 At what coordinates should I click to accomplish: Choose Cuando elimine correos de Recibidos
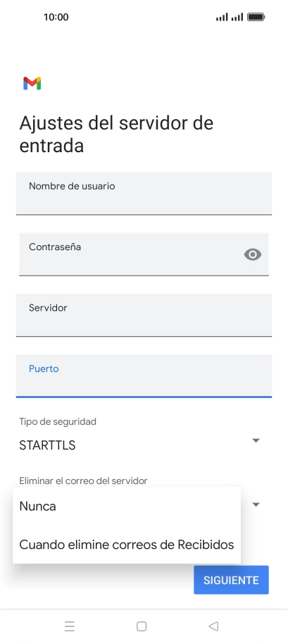coord(127,545)
